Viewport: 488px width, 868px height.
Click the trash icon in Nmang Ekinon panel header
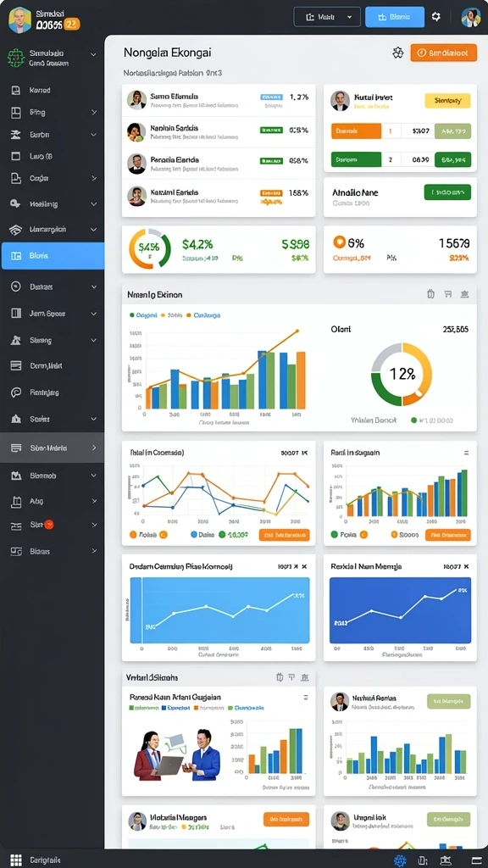[x=430, y=294]
